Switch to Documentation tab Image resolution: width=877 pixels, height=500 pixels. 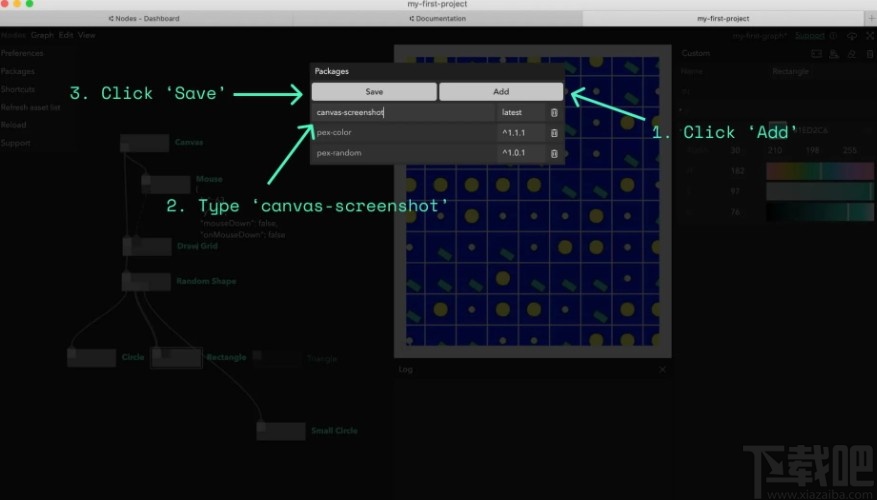point(437,18)
